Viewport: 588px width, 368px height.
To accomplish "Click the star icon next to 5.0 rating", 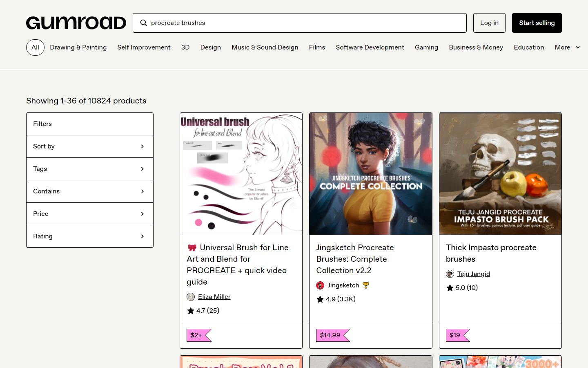I will (x=450, y=288).
